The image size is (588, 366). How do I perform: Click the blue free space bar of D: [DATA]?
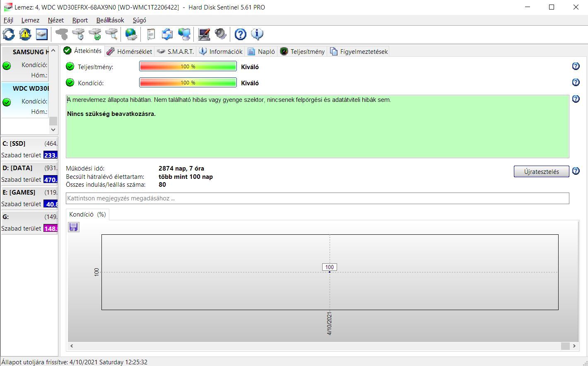coord(51,179)
